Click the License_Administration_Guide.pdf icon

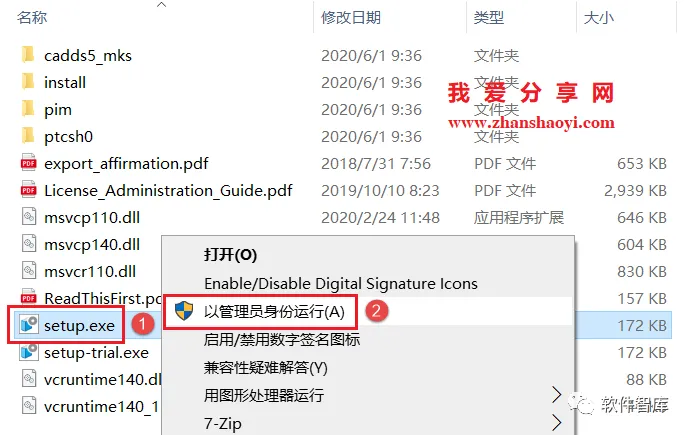click(29, 190)
